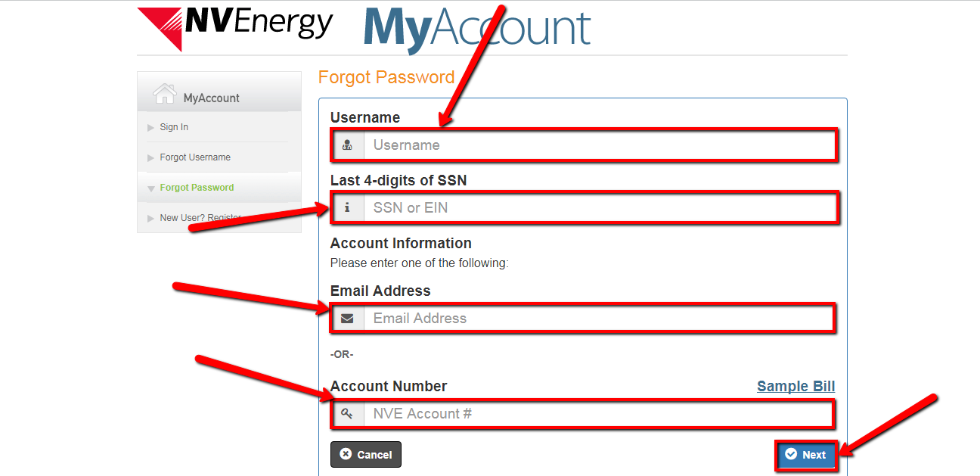Click the person icon beside Username field
980x476 pixels.
(x=348, y=145)
